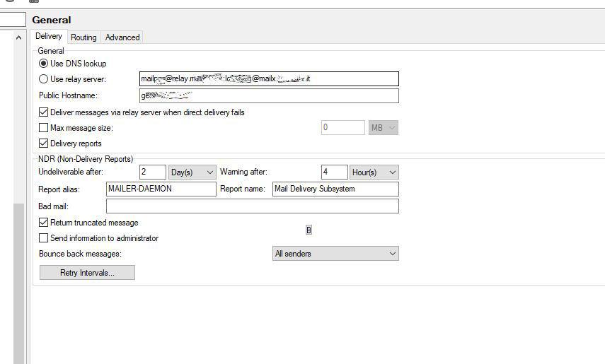Expand the Bounce back messages dropdown

click(335, 254)
